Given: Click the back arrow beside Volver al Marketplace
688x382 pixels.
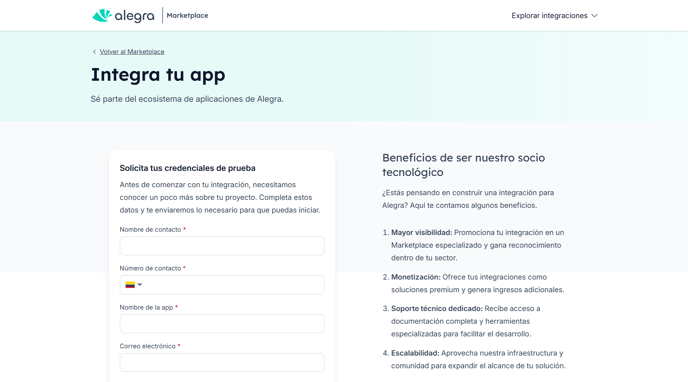Looking at the screenshot, I should [94, 52].
